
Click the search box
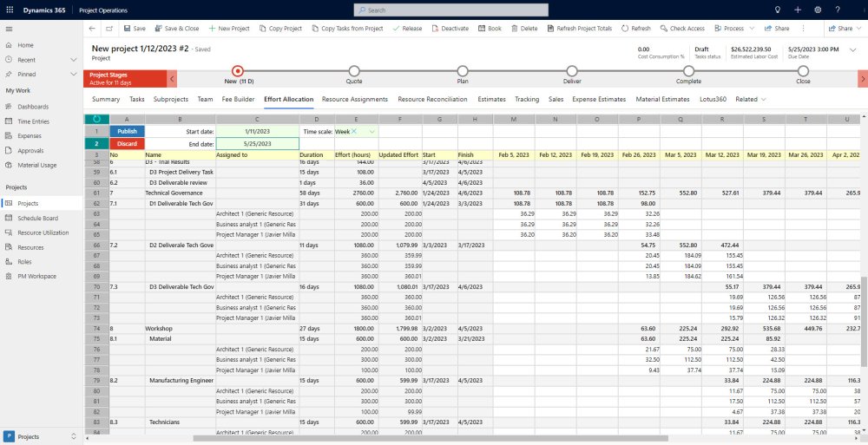pos(451,10)
